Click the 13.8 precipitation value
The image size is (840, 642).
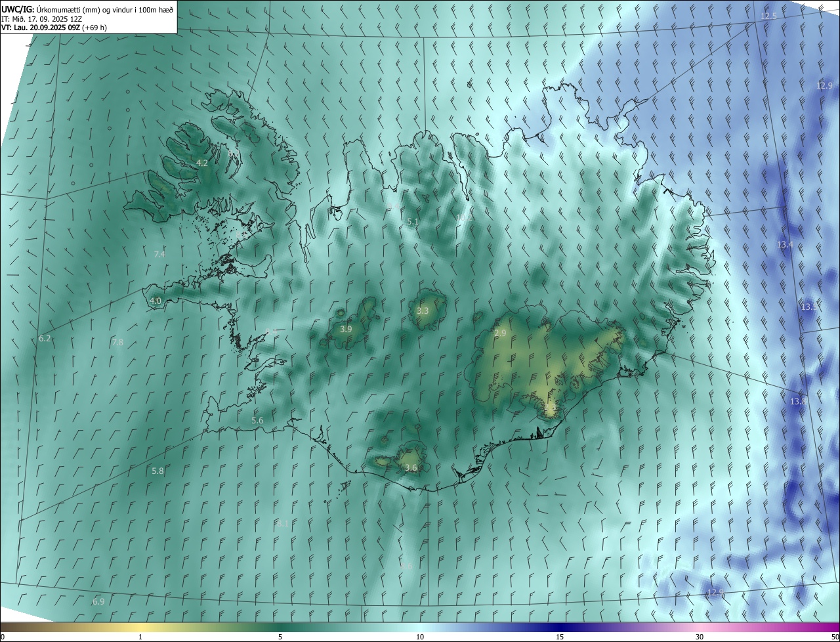click(x=798, y=402)
